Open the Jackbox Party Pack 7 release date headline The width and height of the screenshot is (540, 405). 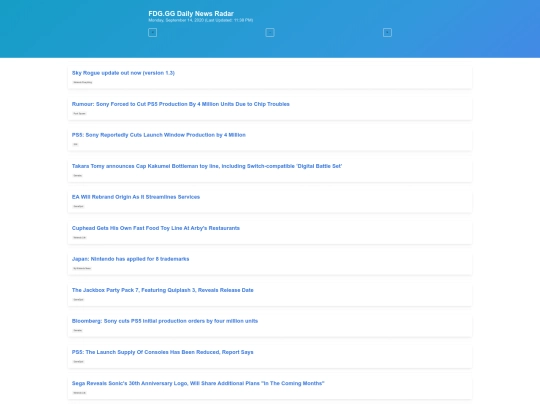point(163,290)
